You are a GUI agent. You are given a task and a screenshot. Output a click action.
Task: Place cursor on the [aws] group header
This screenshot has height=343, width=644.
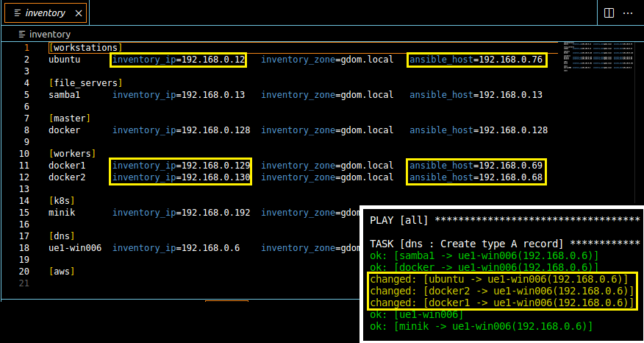pyautogui.click(x=62, y=272)
